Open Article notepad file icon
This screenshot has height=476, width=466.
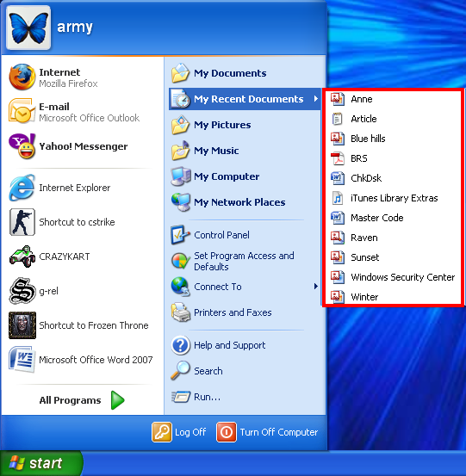[337, 119]
